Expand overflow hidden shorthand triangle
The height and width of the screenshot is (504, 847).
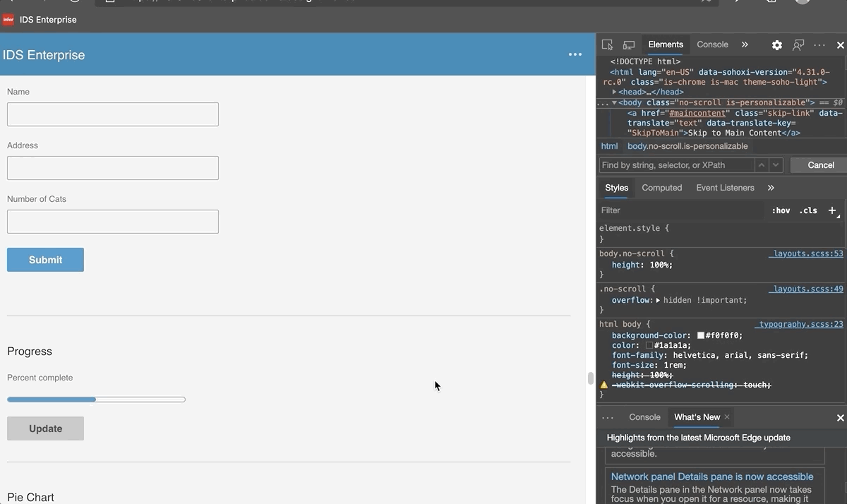tap(658, 300)
